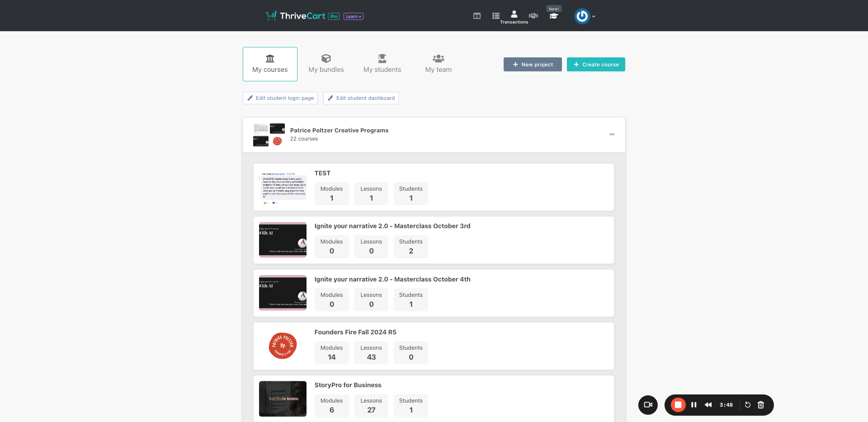Open the TEST course title
This screenshot has width=868, height=422.
click(x=322, y=173)
